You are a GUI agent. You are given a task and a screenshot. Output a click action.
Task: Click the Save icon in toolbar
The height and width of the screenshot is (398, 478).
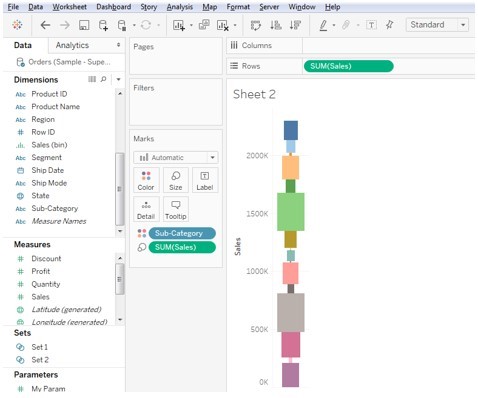click(84, 25)
